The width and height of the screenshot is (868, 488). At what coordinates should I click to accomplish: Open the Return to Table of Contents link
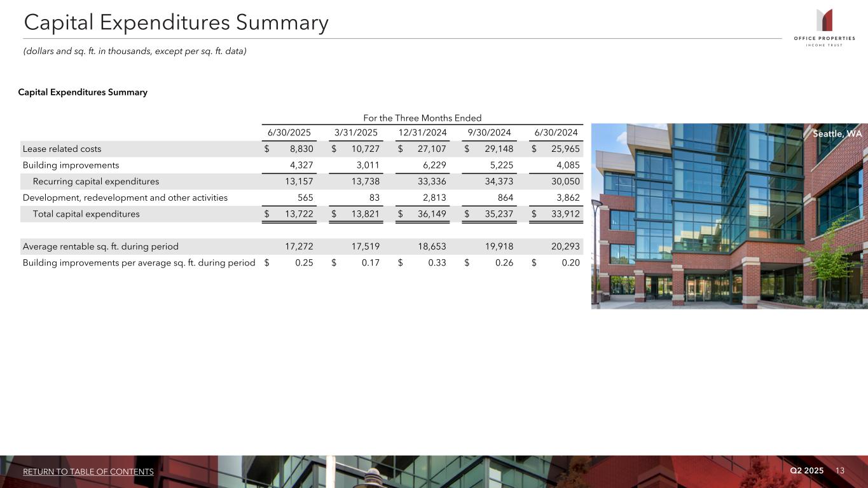(x=88, y=471)
